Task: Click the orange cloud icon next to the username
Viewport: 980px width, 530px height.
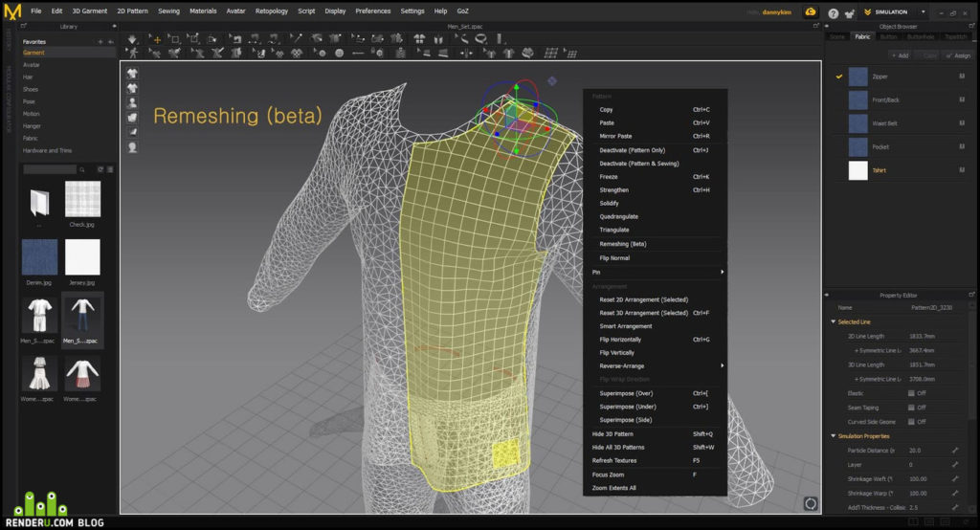Action: (x=810, y=11)
